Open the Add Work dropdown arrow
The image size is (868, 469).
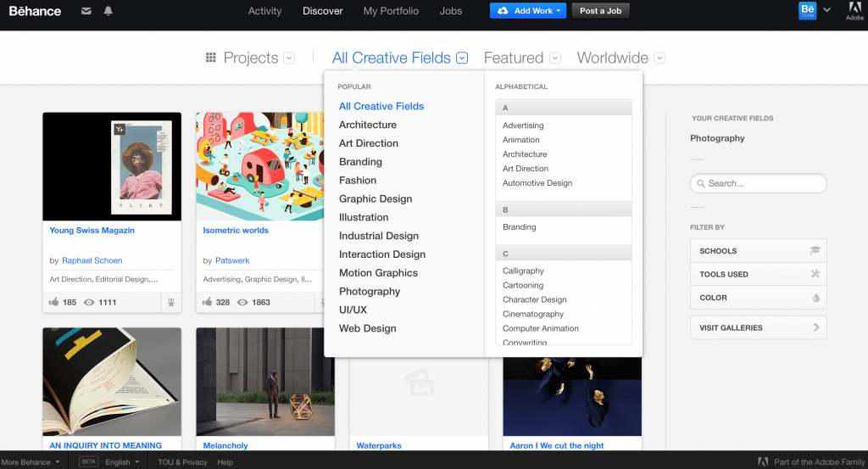coord(559,10)
